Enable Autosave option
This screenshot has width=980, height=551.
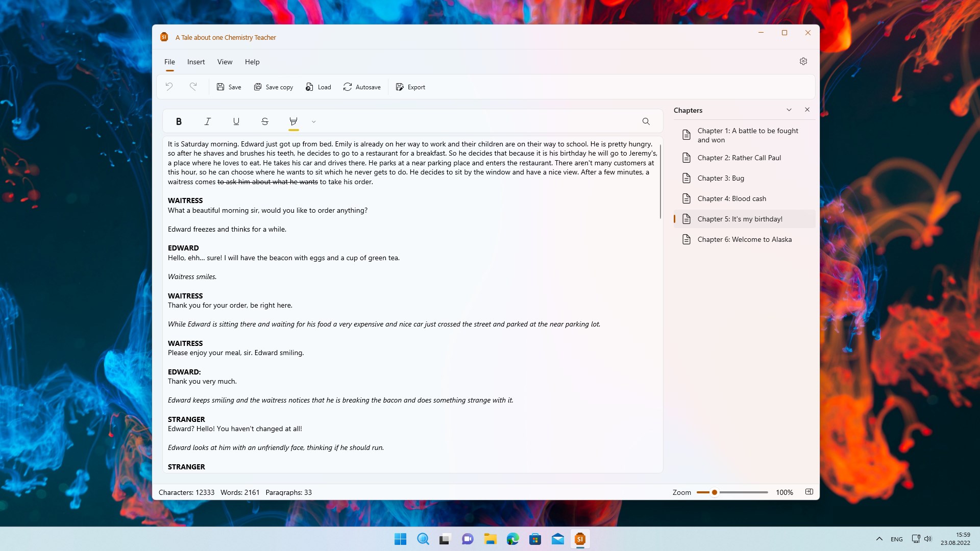coord(362,87)
